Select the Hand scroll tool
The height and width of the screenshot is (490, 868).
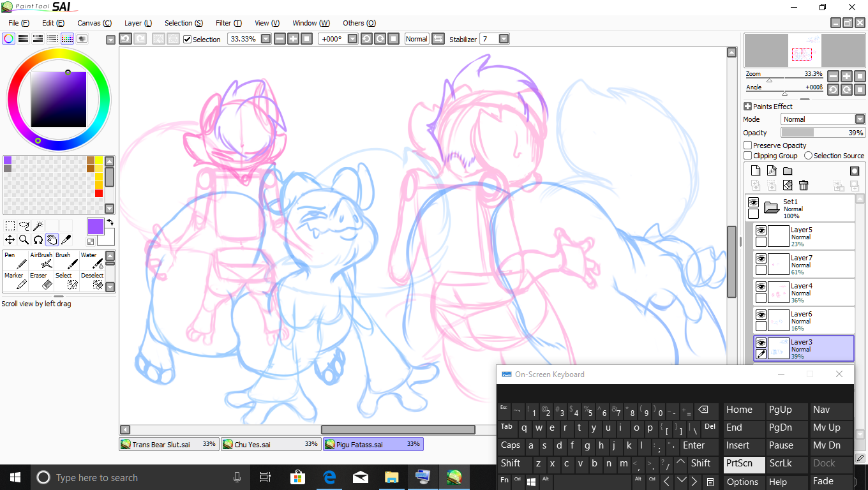[52, 240]
